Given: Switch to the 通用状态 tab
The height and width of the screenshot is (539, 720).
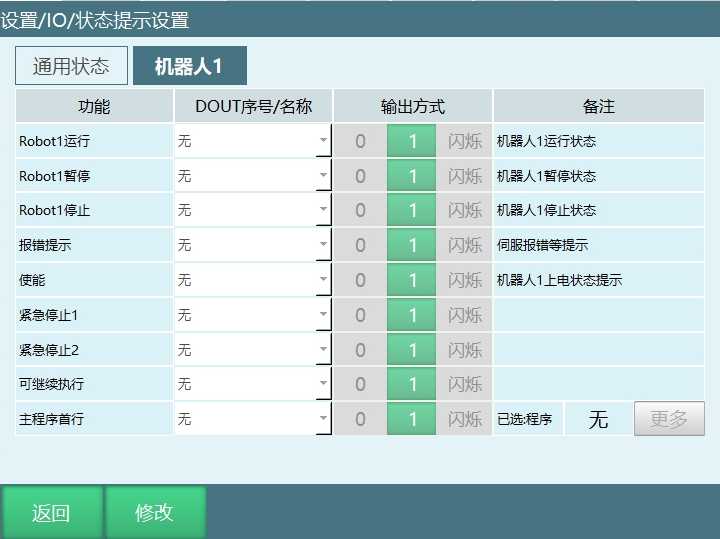Looking at the screenshot, I should [71, 66].
